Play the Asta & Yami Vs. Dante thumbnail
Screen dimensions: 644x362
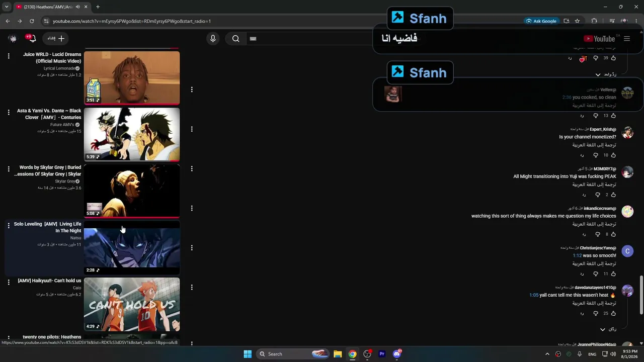132,134
